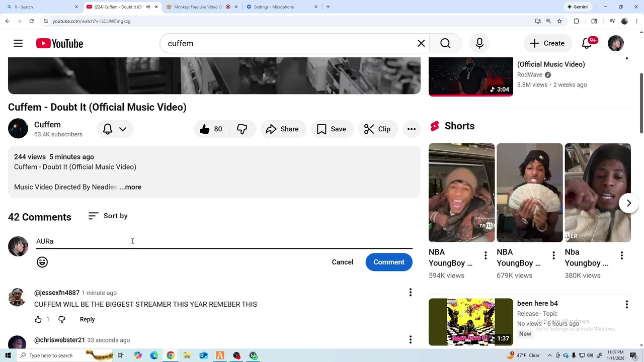Image resolution: width=644 pixels, height=362 pixels.
Task: Expand the hidden system tray icons chevron
Action: coord(549,355)
